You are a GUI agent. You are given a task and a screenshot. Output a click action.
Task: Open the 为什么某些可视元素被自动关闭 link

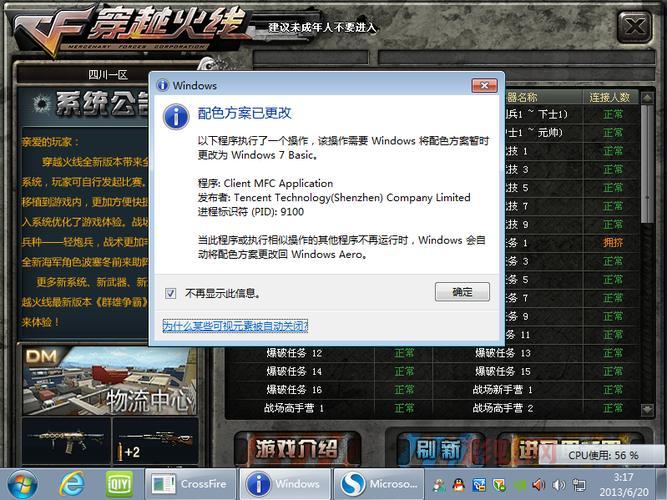pyautogui.click(x=235, y=326)
